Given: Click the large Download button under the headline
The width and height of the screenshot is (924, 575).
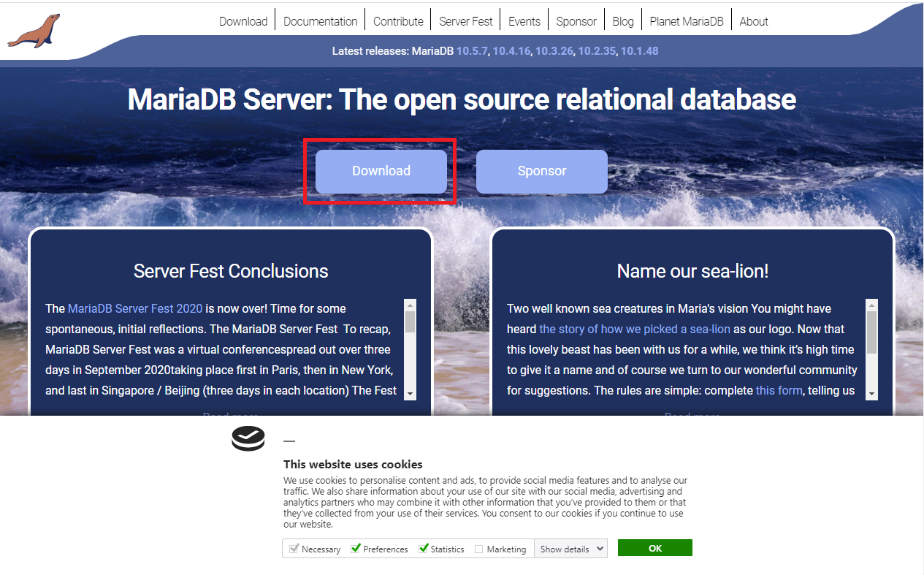Looking at the screenshot, I should coord(381,172).
